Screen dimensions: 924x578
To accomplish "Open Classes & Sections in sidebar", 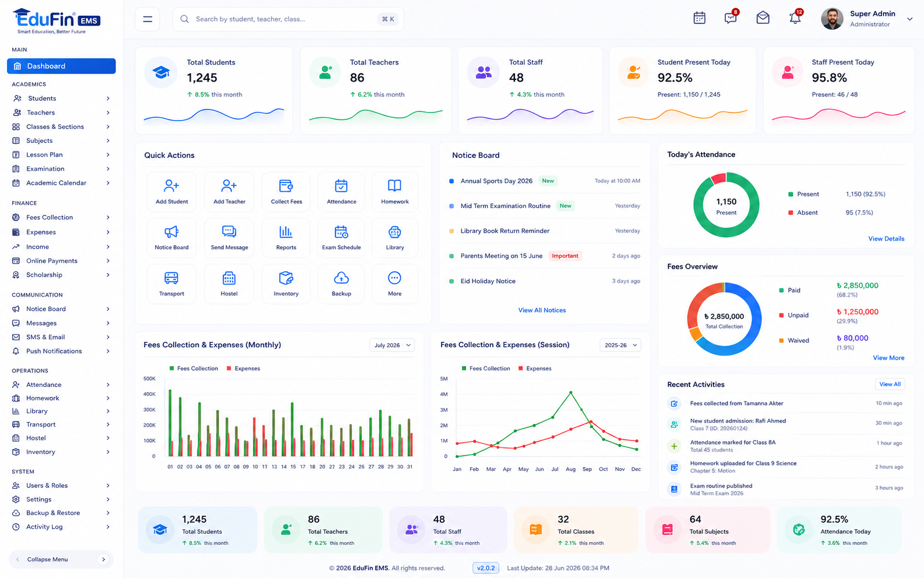I will [61, 126].
